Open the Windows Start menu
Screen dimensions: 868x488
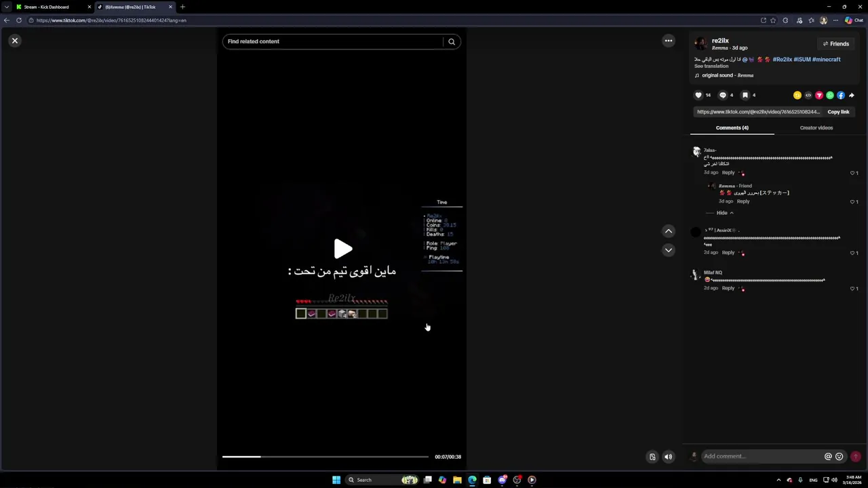click(x=336, y=480)
